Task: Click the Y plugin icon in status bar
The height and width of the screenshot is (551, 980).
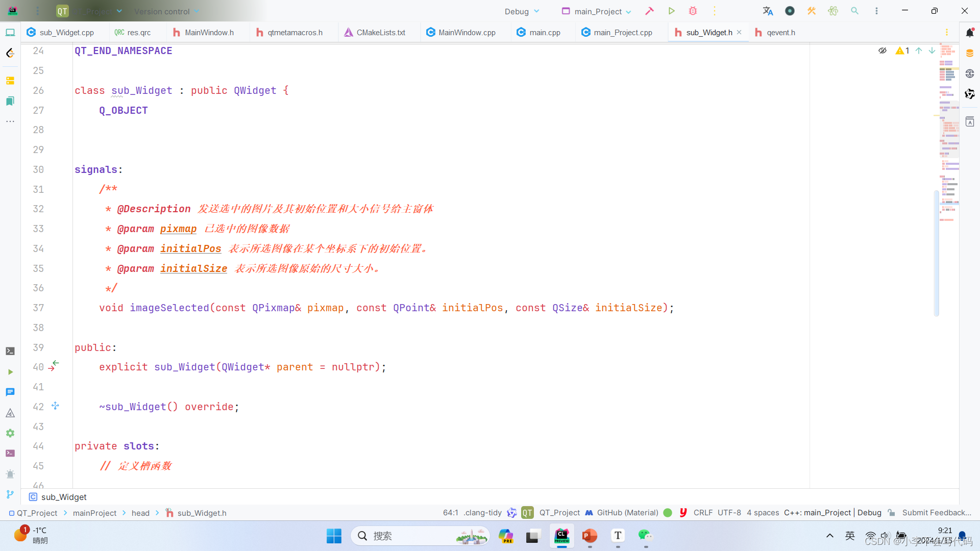Action: 683,512
